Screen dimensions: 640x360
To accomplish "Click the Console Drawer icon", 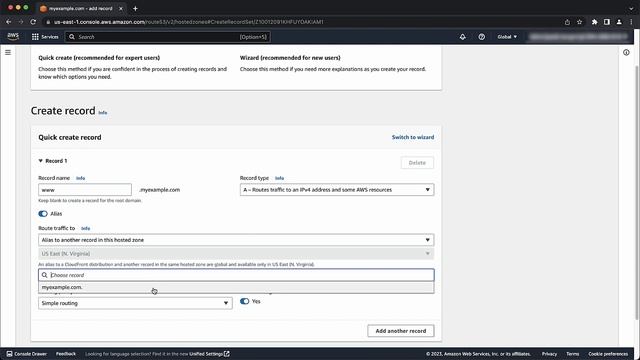I will click(x=9, y=354).
